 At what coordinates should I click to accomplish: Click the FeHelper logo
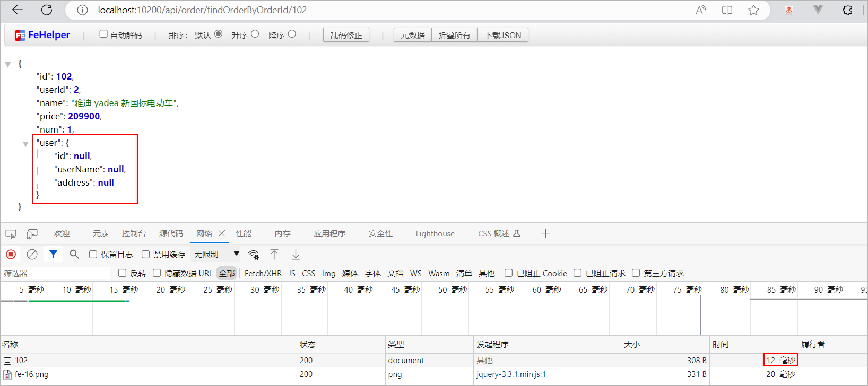point(42,35)
